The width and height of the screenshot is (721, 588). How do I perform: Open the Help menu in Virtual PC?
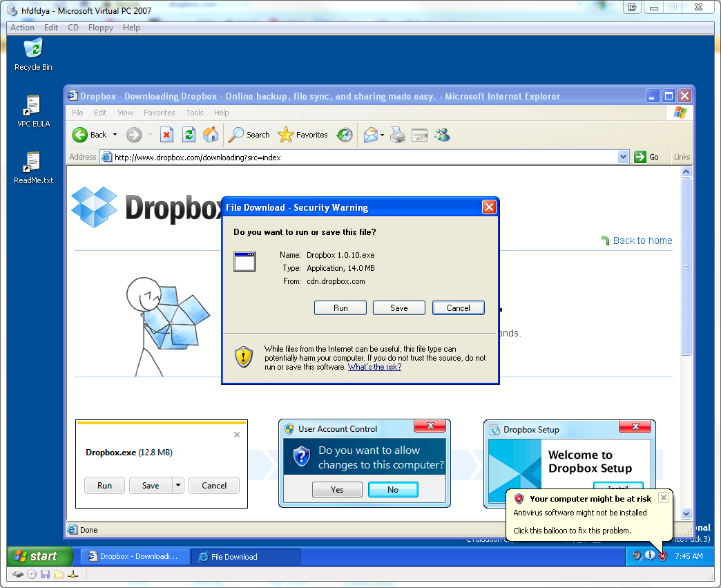pos(131,28)
